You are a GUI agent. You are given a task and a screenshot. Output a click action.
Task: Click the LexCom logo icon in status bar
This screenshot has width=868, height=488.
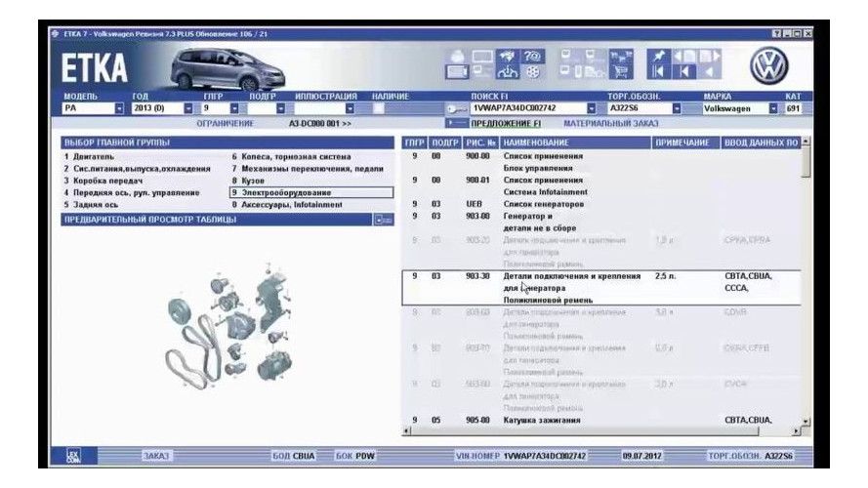point(73,456)
